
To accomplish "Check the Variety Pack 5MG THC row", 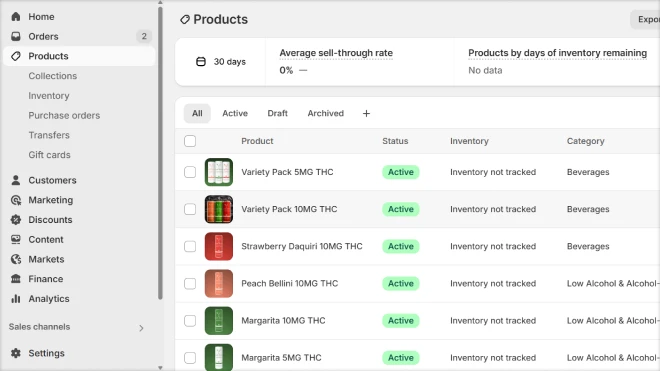I will tap(190, 172).
